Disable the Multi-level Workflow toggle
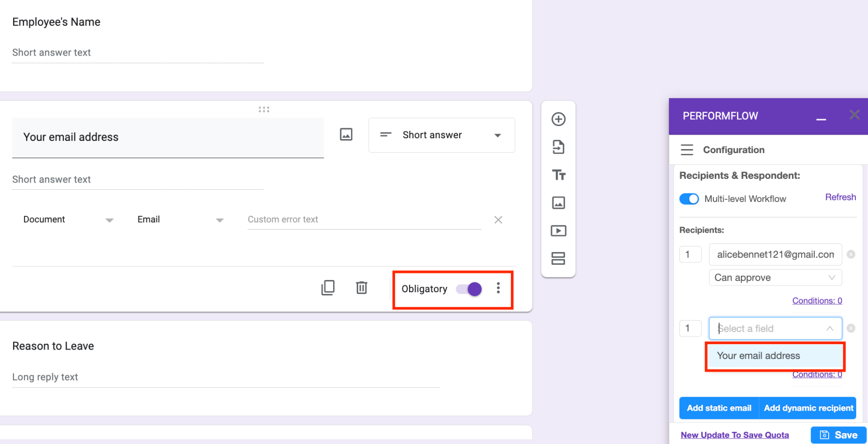The height and width of the screenshot is (444, 868). tap(689, 199)
